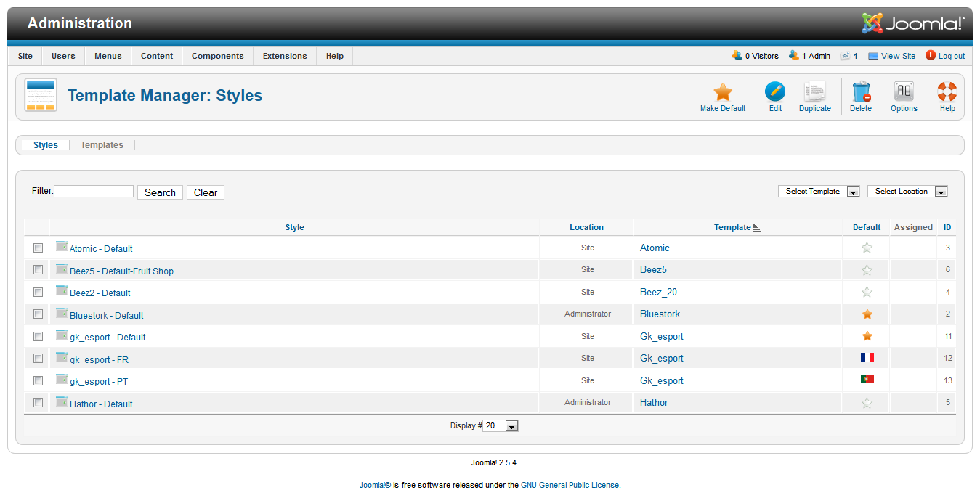The height and width of the screenshot is (490, 980).
Task: Click the Make Default star icon
Action: pos(723,92)
